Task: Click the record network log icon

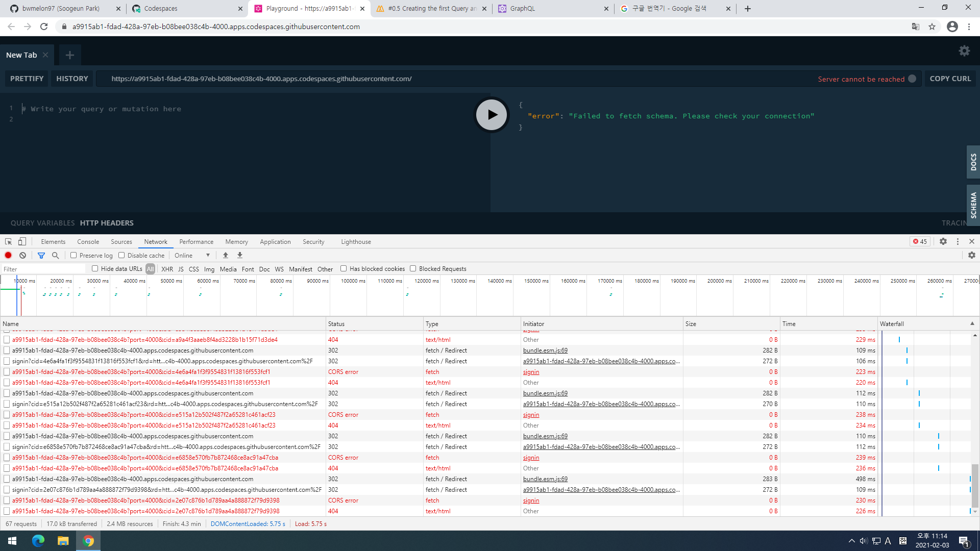Action: pos(8,256)
